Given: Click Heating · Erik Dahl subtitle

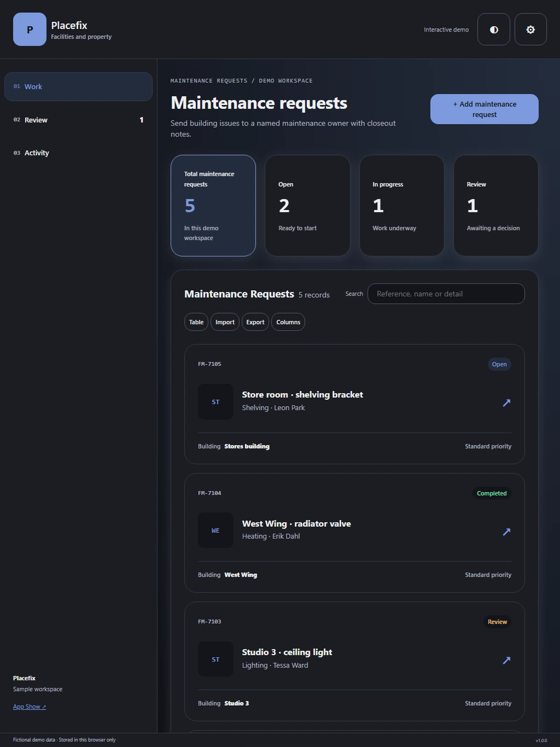Looking at the screenshot, I should [x=271, y=536].
